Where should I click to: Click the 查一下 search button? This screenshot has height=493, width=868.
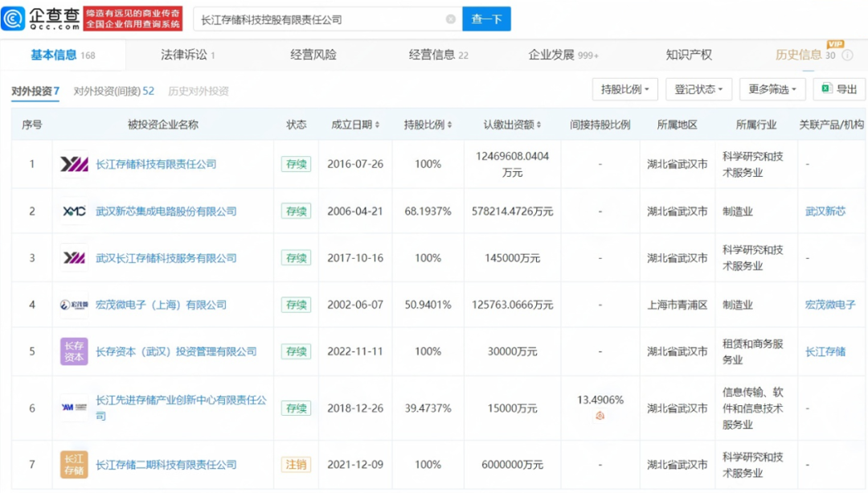coord(487,18)
